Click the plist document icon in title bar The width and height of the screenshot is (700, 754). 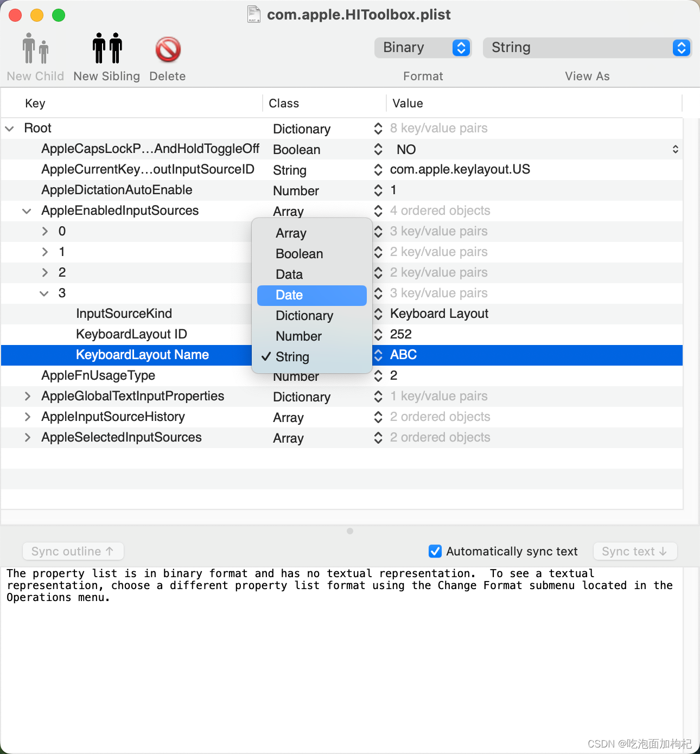click(253, 14)
